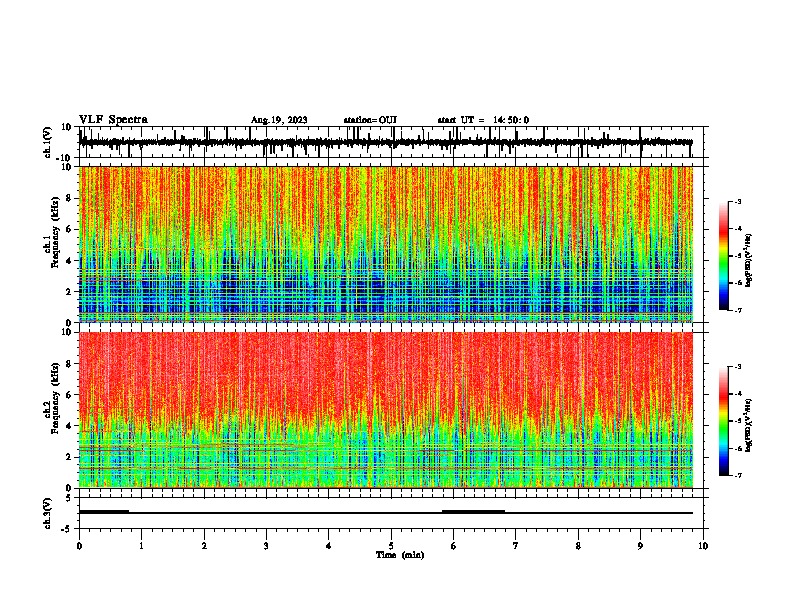Click the "5" tick on ch.3 voltage axis

point(69,498)
